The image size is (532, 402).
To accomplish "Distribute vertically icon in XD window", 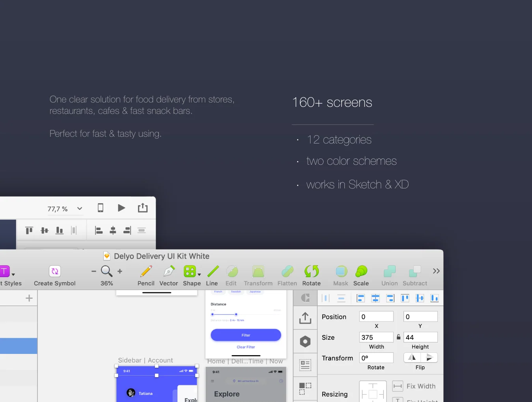I will (141, 230).
